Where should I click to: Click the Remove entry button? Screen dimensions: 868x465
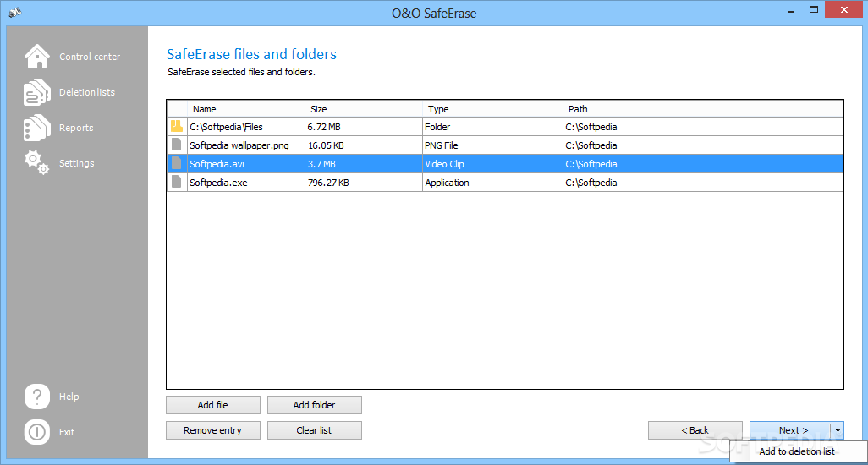[213, 430]
